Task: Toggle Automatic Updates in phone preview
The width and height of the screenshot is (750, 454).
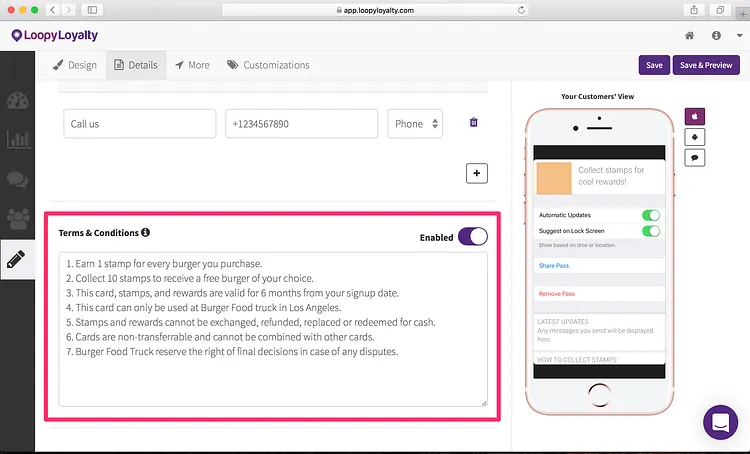Action: pyautogui.click(x=651, y=215)
